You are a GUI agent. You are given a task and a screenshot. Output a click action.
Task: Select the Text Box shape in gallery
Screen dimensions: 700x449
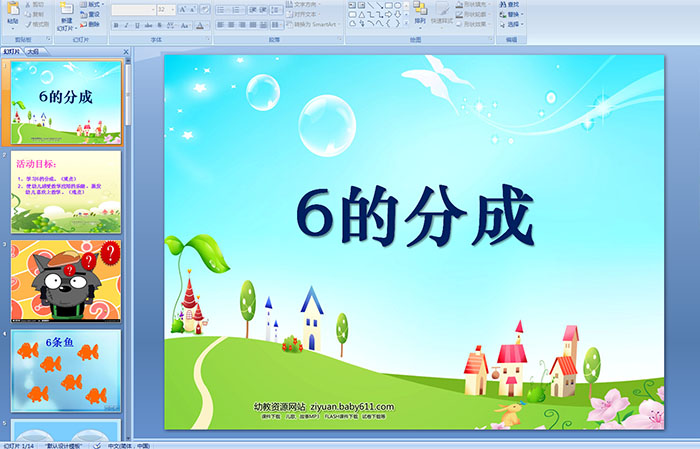tap(352, 5)
